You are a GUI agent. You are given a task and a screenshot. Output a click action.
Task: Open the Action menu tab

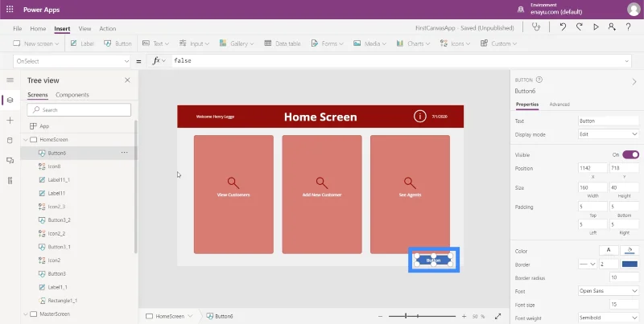point(108,29)
